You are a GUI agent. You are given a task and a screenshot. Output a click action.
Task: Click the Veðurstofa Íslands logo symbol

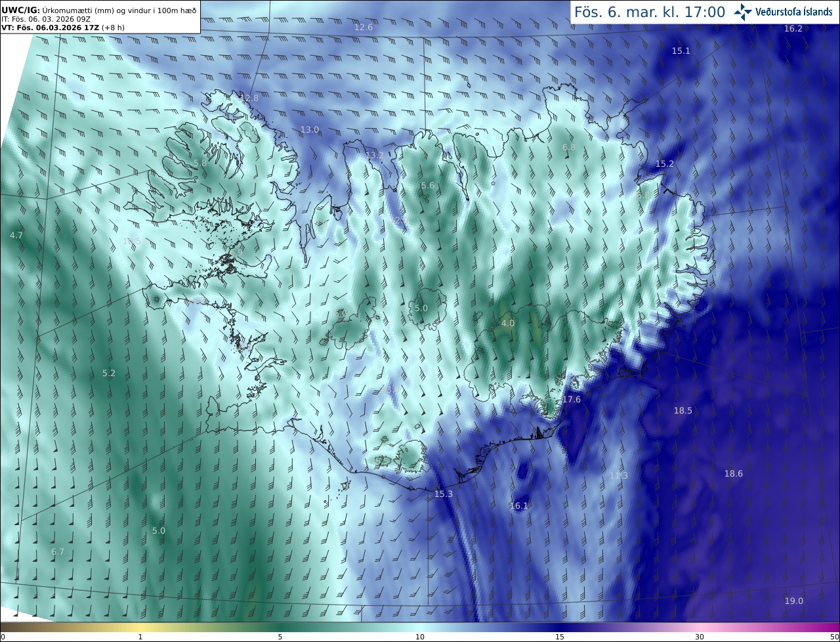[x=744, y=12]
